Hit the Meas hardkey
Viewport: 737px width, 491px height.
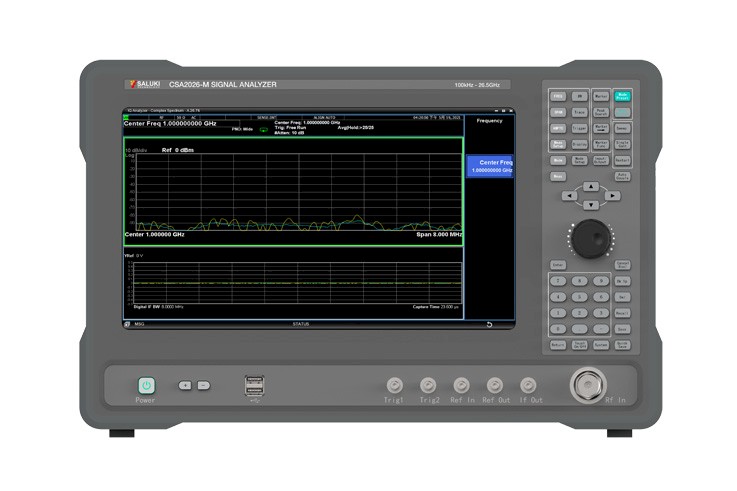pos(558,176)
